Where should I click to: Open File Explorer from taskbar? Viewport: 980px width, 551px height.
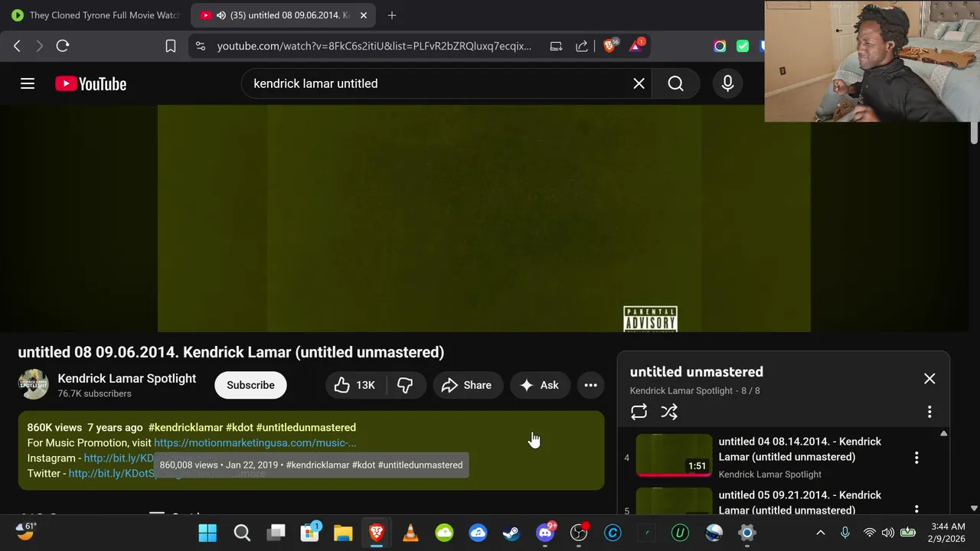coord(343,533)
